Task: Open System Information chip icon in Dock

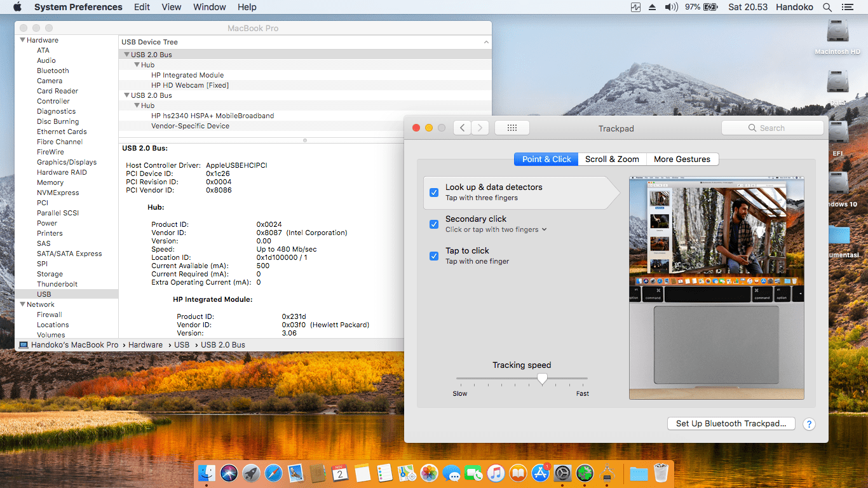Action: 607,473
